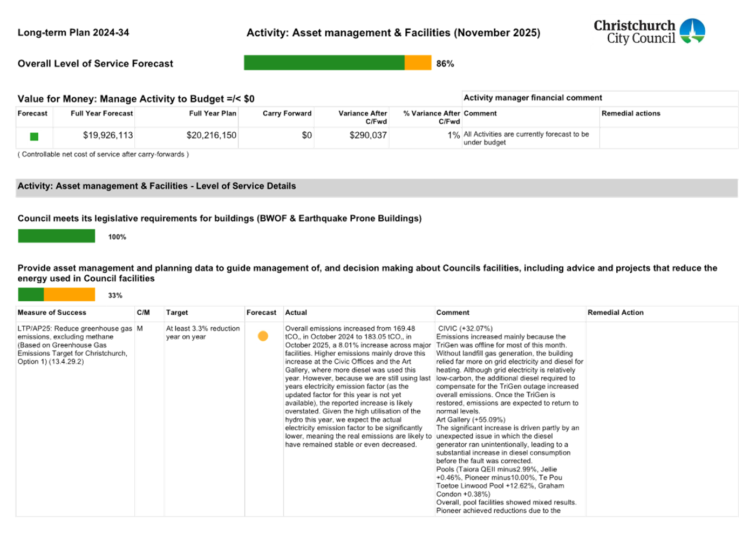Click the green segment of Overall Level bar
756x535 pixels.
point(324,63)
